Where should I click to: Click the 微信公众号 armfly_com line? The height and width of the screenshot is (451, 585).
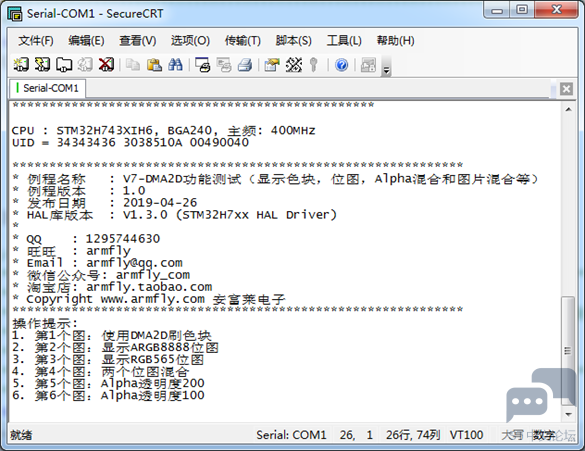click(x=101, y=275)
